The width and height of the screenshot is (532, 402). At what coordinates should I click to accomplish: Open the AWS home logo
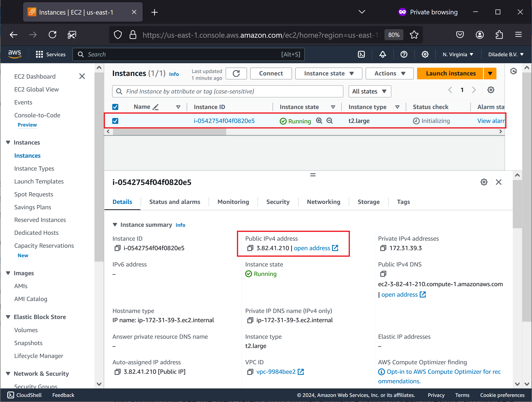pyautogui.click(x=15, y=54)
